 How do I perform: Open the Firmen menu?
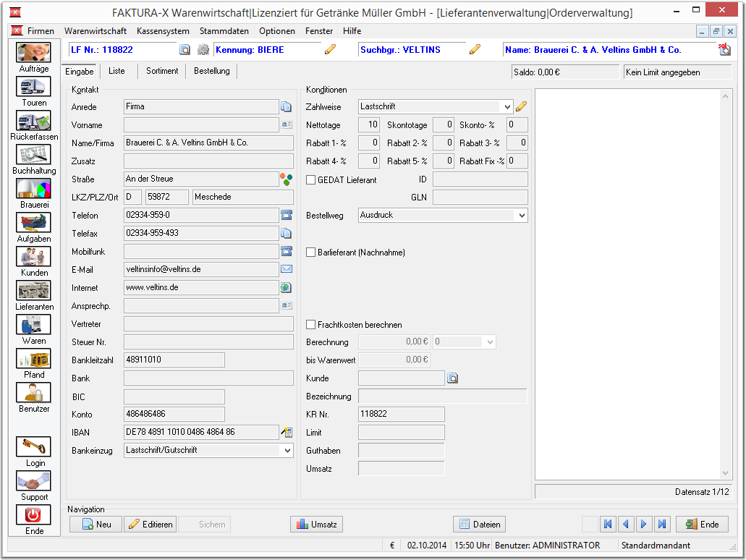[x=41, y=31]
